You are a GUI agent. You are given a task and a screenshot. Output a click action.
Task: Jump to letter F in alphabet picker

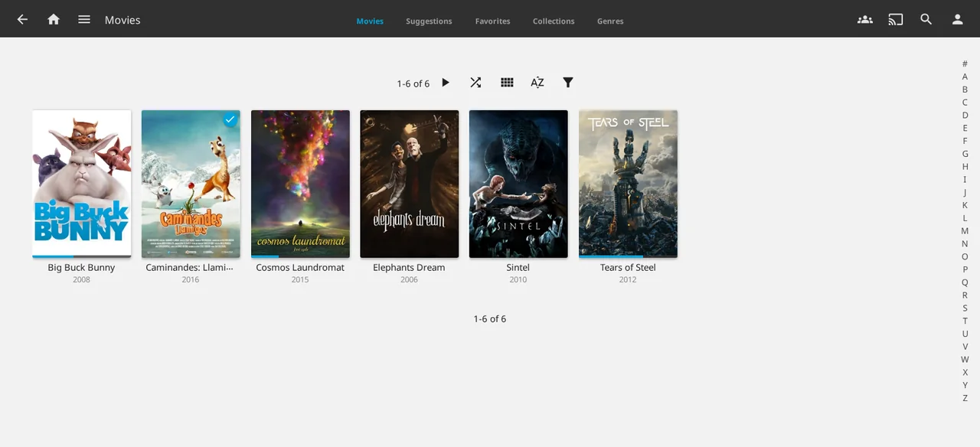[x=965, y=141]
